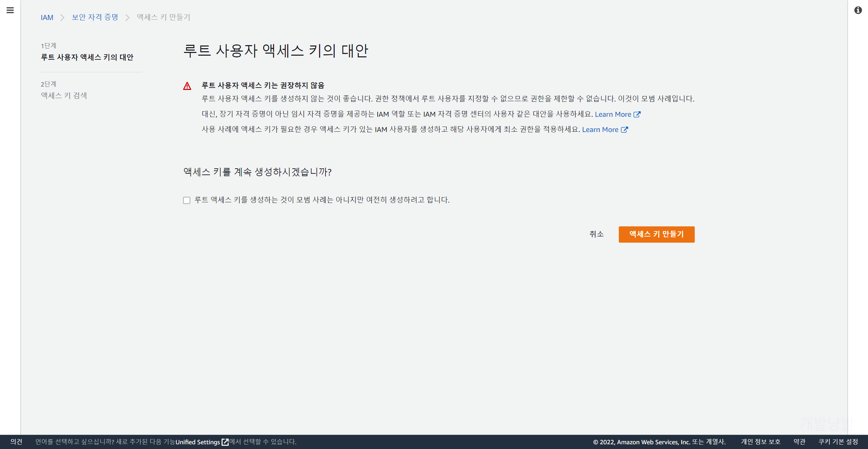Select step 1 루트 사용자 액세스 키의 대안
Viewport: 868px width, 449px height.
pyautogui.click(x=87, y=57)
